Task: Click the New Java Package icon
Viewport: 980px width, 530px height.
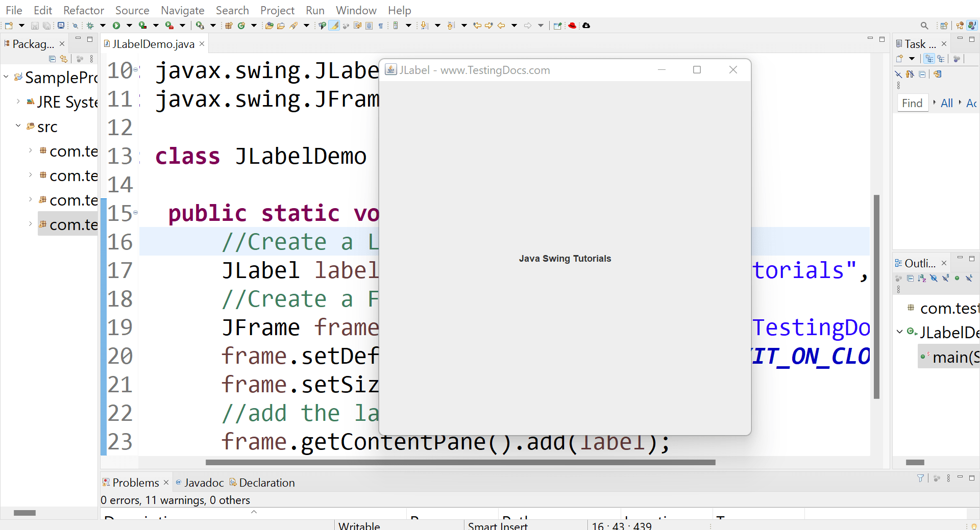Action: (x=229, y=26)
